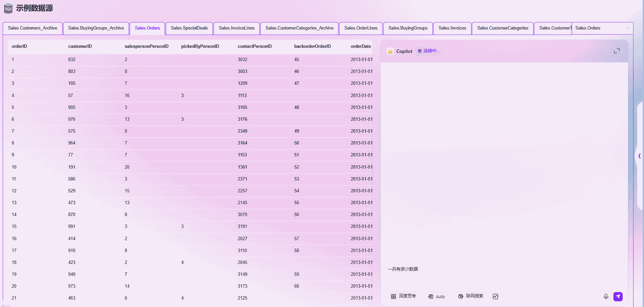Screen dimensions: 644x307
Task: Select customerID cell 803
Action: [72, 72]
